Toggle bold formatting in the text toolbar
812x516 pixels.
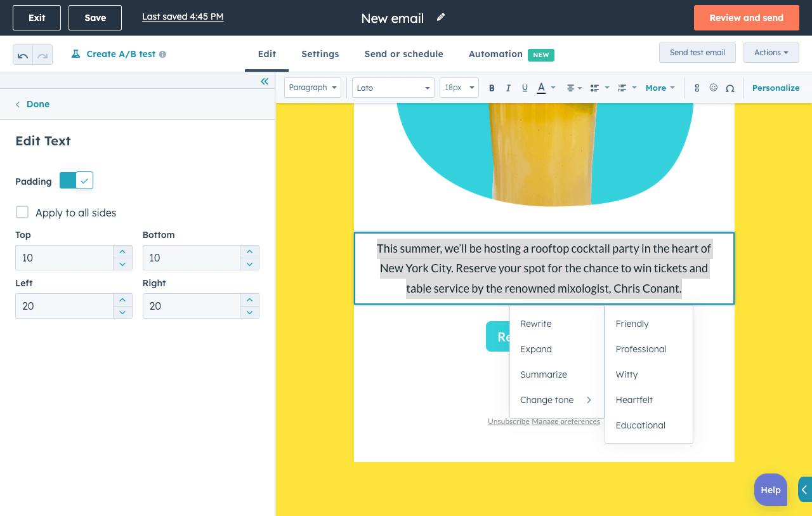[x=492, y=88]
